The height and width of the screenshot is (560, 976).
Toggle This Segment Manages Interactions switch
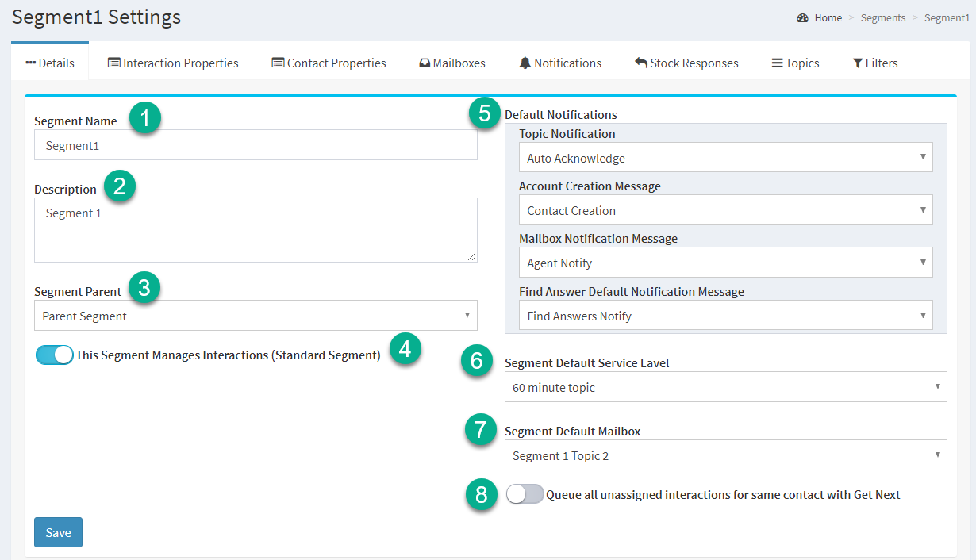[55, 355]
